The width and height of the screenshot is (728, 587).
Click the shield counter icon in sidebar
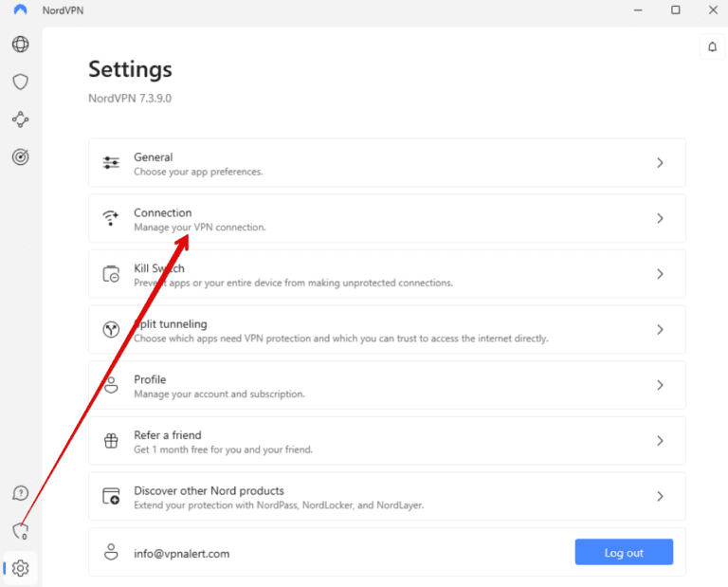point(20,531)
